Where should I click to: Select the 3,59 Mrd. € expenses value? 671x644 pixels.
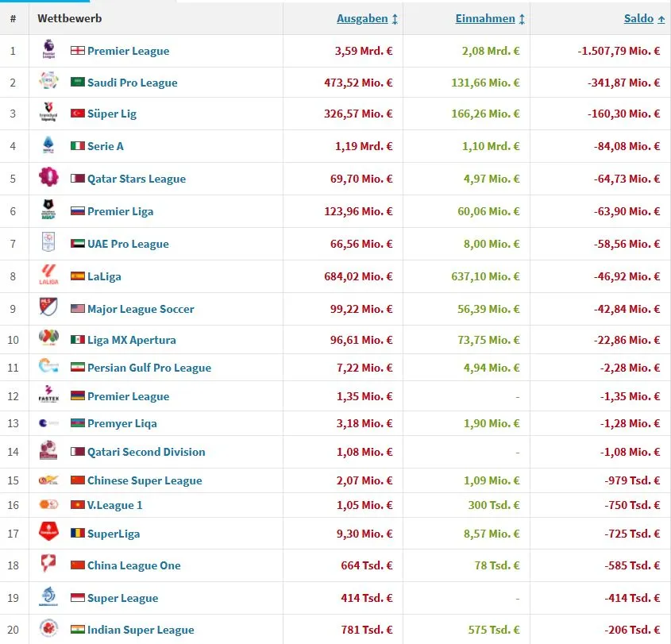point(364,51)
